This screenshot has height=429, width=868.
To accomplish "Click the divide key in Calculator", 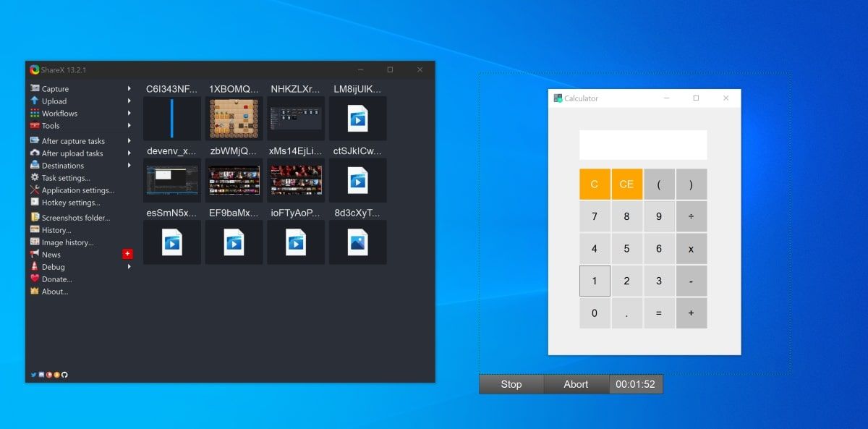I will coord(692,216).
